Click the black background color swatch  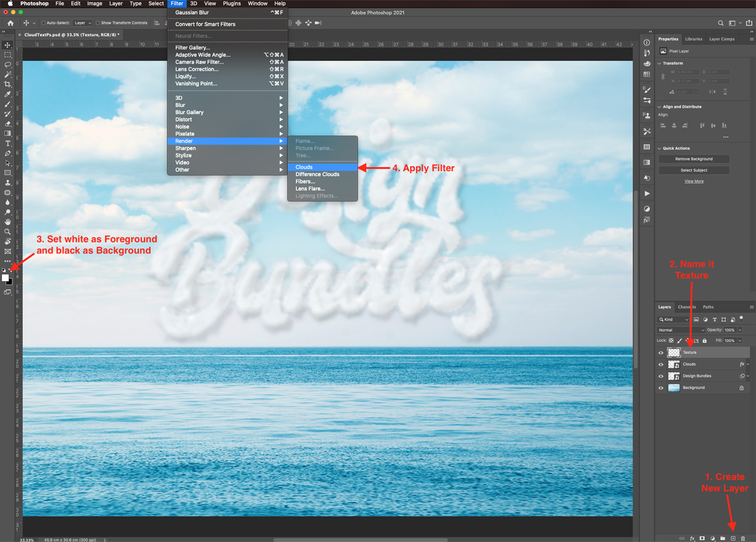(10, 282)
